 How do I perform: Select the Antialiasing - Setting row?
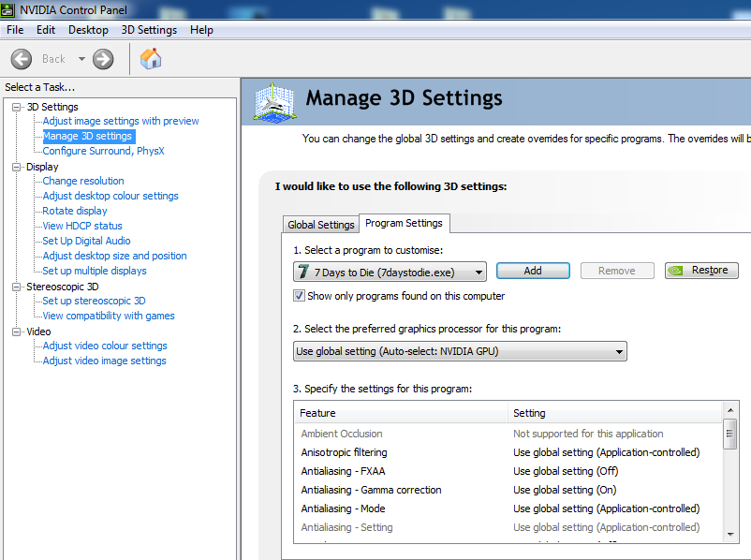[508, 527]
